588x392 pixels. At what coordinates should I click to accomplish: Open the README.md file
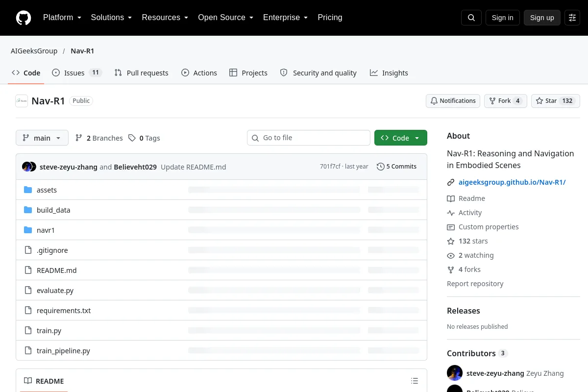click(57, 270)
